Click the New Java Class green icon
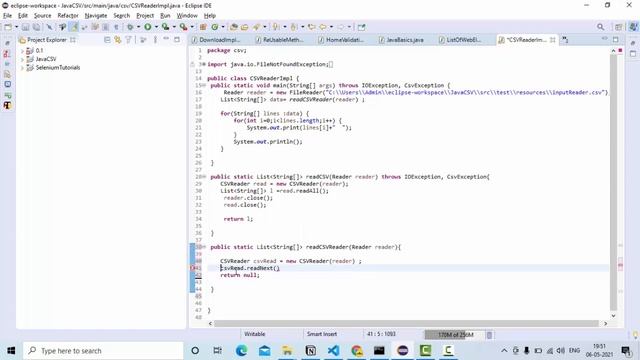Image resolution: width=640 pixels, height=360 pixels. pos(215,27)
